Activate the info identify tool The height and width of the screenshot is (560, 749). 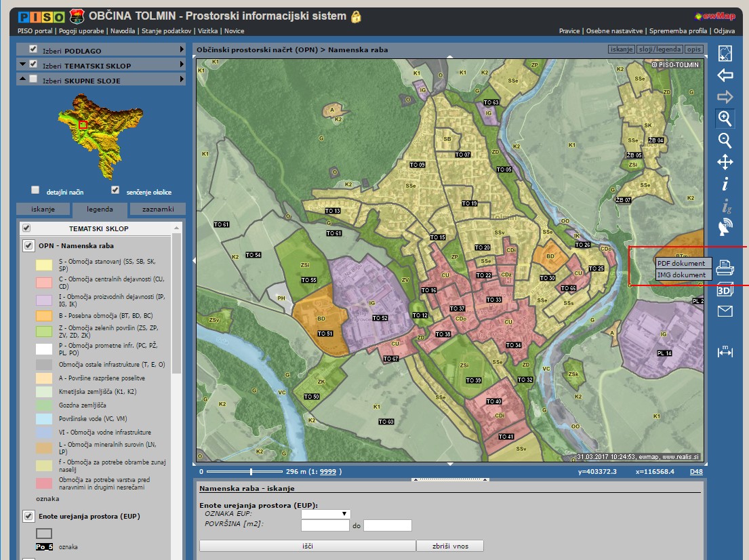pos(725,184)
